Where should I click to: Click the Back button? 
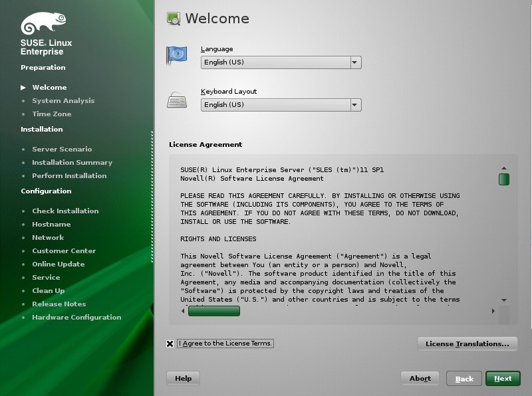(464, 379)
